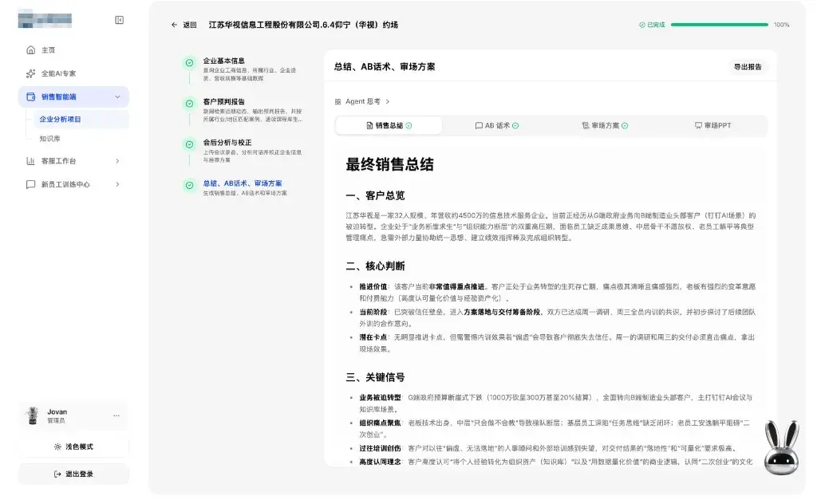The image size is (817, 504).
Task: Click the 三、关键信号 section heading
Action: [x=375, y=377]
